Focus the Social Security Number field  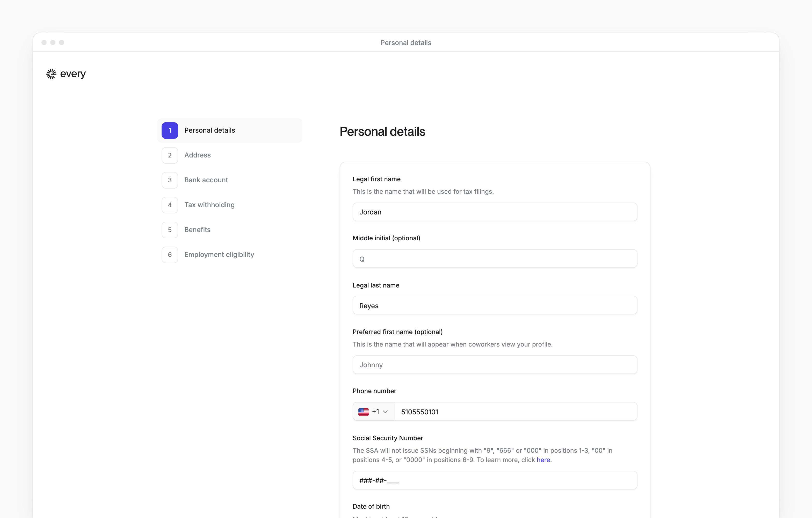pos(495,480)
